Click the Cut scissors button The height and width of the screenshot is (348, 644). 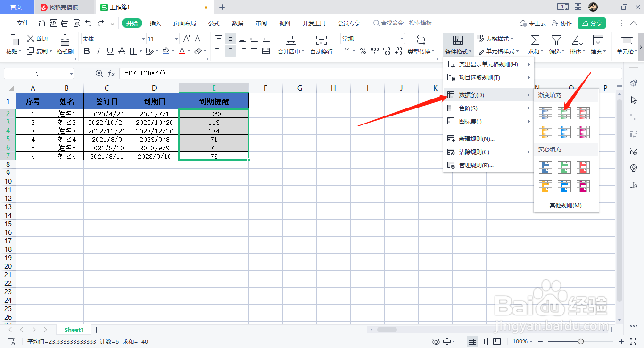38,39
